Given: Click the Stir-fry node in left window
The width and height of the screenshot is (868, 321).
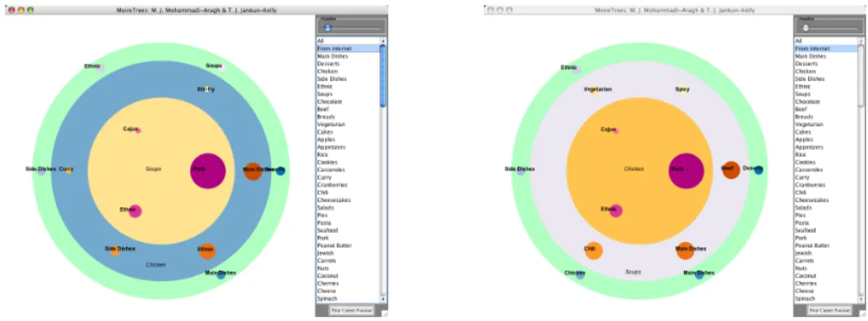Looking at the screenshot, I should point(208,90).
